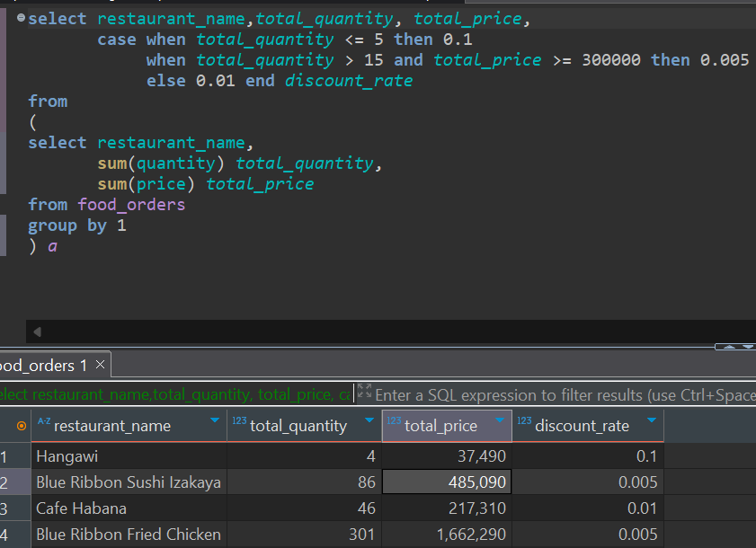Click the record-mode icon in grid corner

22,426
